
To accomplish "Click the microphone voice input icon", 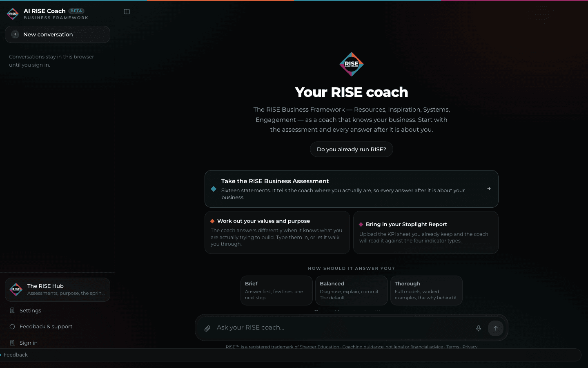I will [479, 328].
